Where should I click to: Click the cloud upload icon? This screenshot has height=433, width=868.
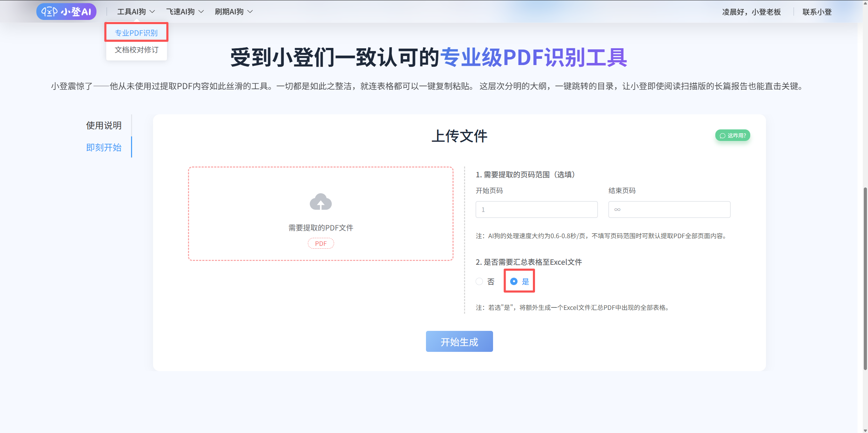point(320,202)
